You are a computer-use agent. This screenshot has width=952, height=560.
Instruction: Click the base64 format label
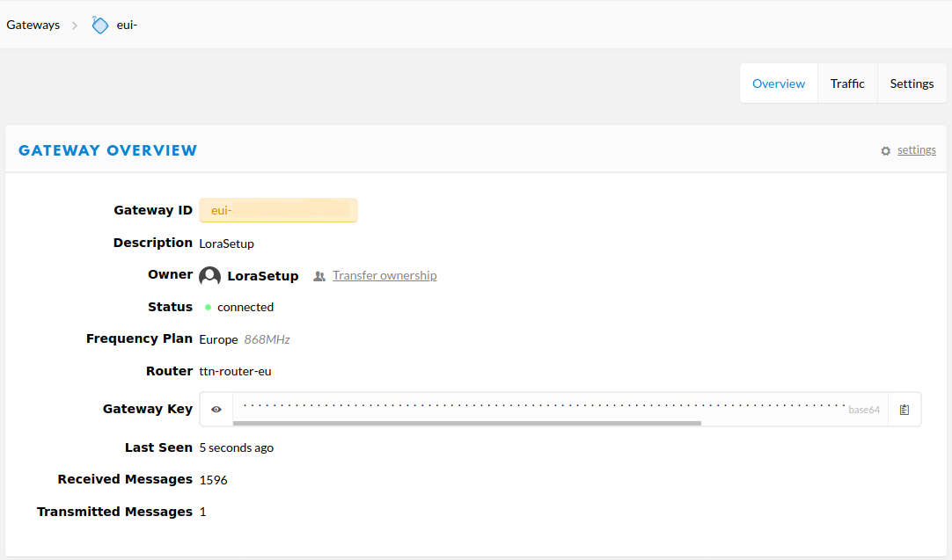click(864, 410)
